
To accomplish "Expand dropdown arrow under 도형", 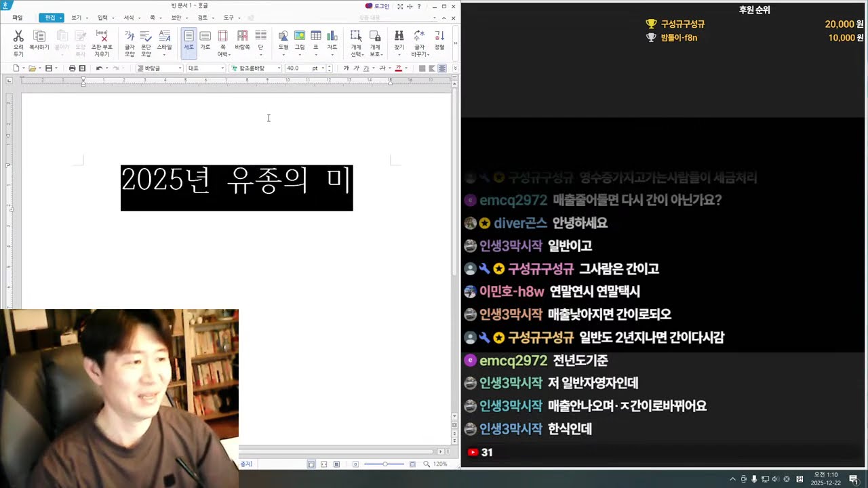I will 283,54.
